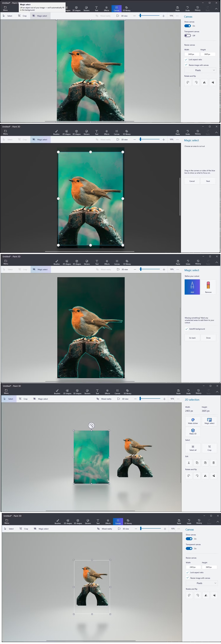Click the zoom slider in Refine your cutout window
Viewport: 221px width, 644px height.
tap(150, 269)
